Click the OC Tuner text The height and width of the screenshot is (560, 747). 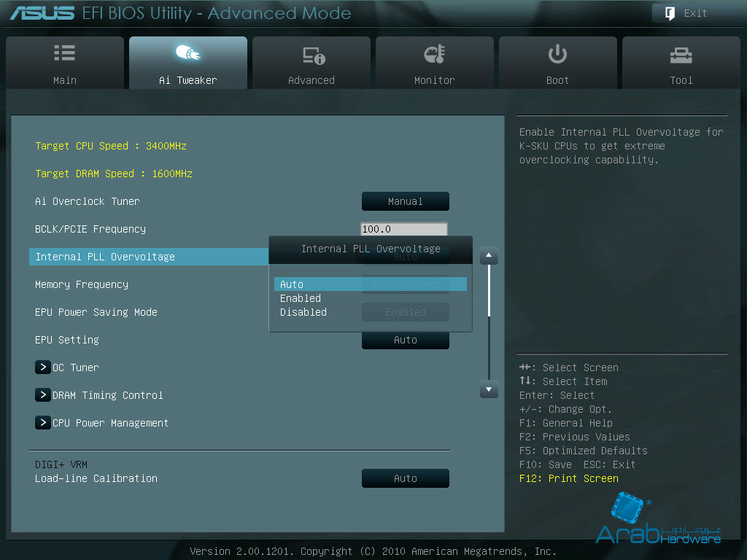(x=75, y=367)
